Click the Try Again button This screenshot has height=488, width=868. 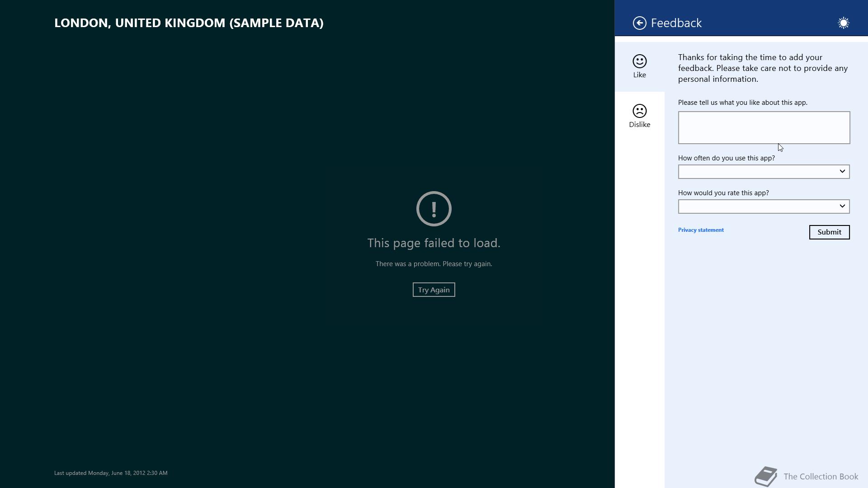pos(434,290)
